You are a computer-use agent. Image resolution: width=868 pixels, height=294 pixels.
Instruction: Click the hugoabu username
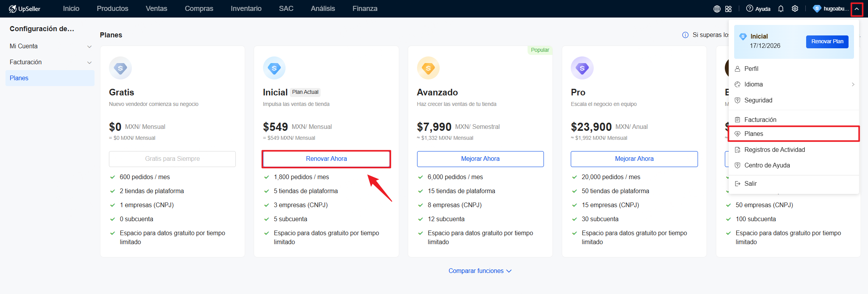click(836, 9)
